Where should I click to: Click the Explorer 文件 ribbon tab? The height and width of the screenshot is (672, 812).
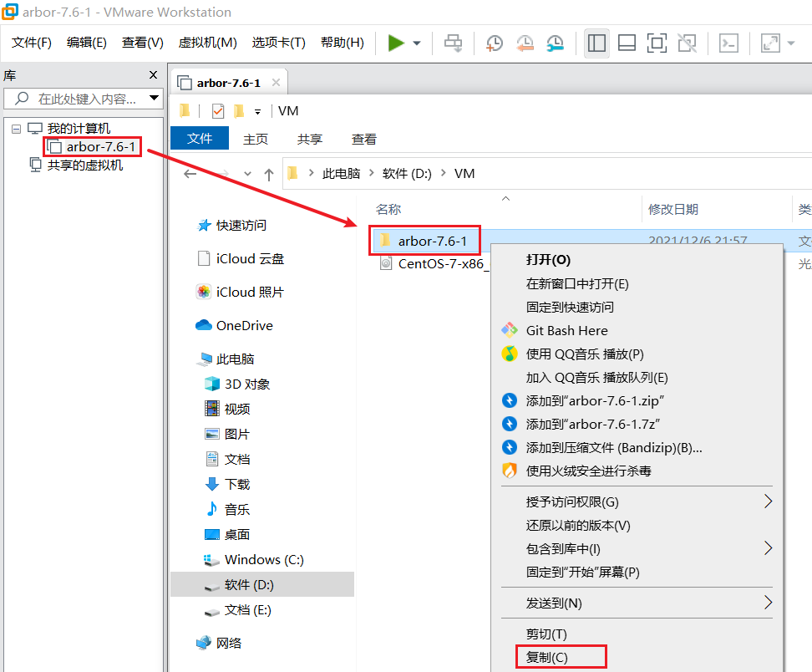pos(200,139)
